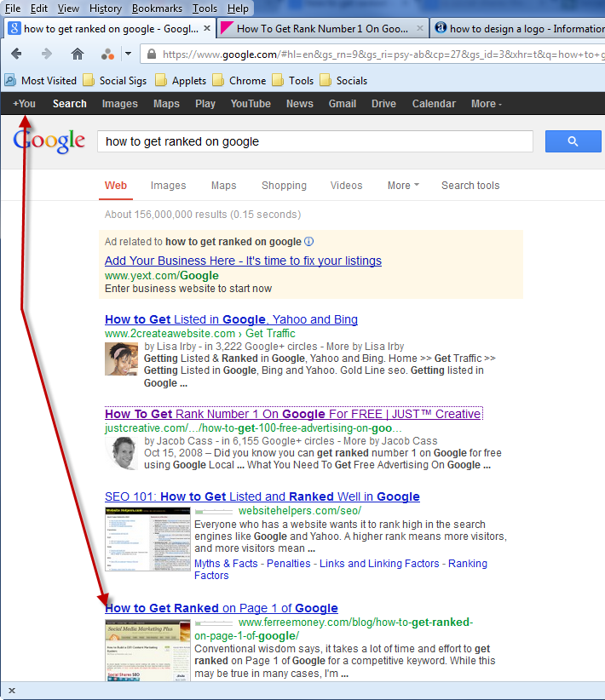Click the browser Back arrow button
Image resolution: width=605 pixels, height=700 pixels.
pos(16,54)
